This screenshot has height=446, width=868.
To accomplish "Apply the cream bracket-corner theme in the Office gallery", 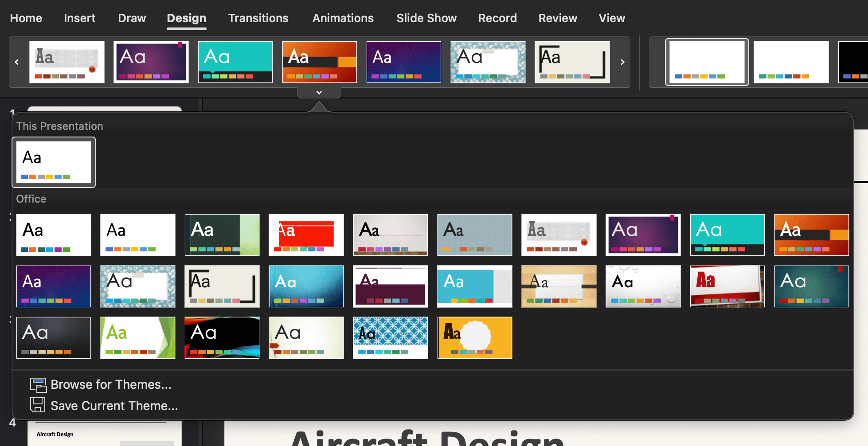I will (x=222, y=286).
